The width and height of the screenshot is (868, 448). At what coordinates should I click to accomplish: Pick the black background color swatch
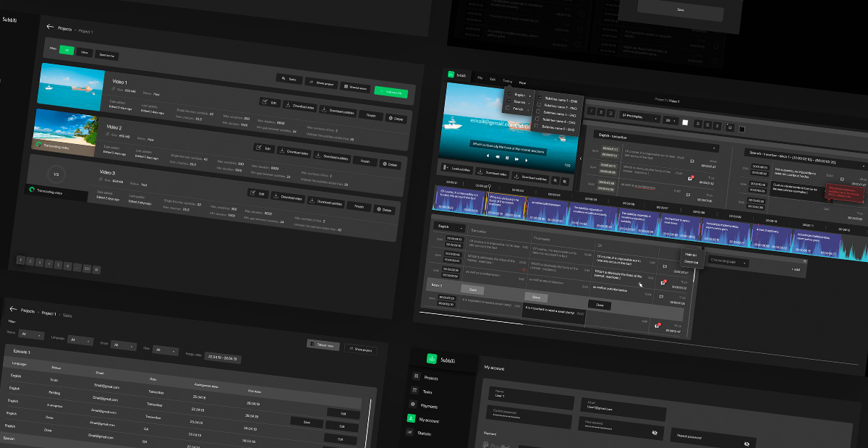click(x=742, y=129)
